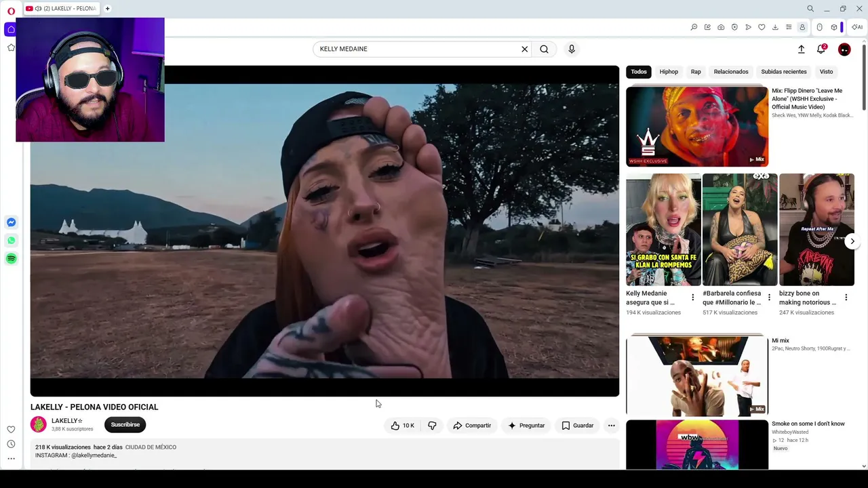Open the ad blocker shield icon
The image size is (868, 488).
[x=734, y=27]
